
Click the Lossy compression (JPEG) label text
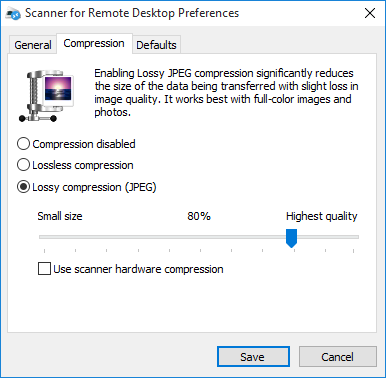94,187
